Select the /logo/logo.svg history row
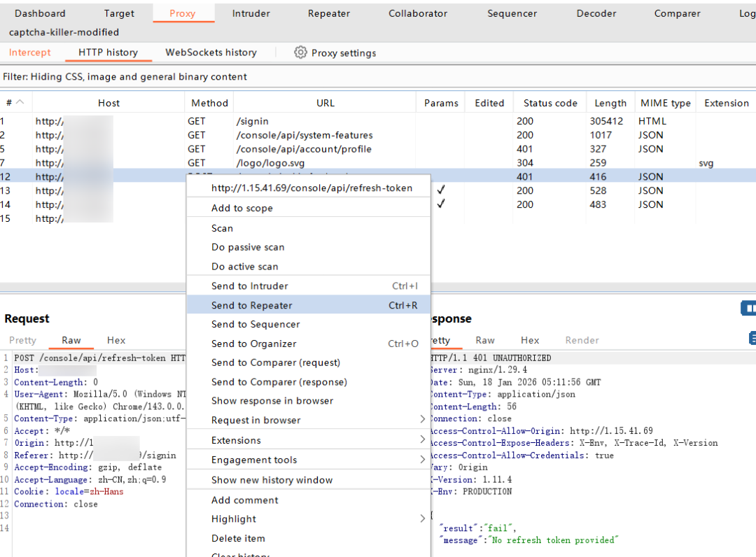The width and height of the screenshot is (756, 557). pyautogui.click(x=378, y=163)
